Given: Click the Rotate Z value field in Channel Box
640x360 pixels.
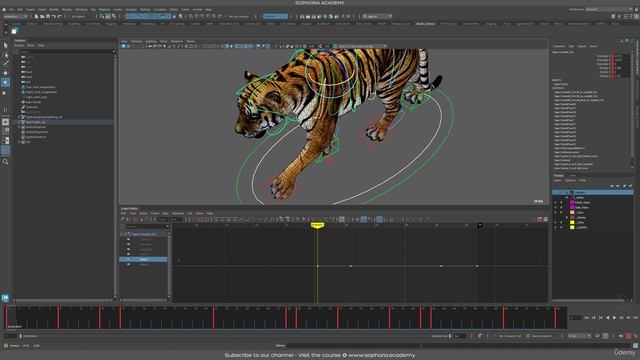Looking at the screenshot, I should coord(621,76).
